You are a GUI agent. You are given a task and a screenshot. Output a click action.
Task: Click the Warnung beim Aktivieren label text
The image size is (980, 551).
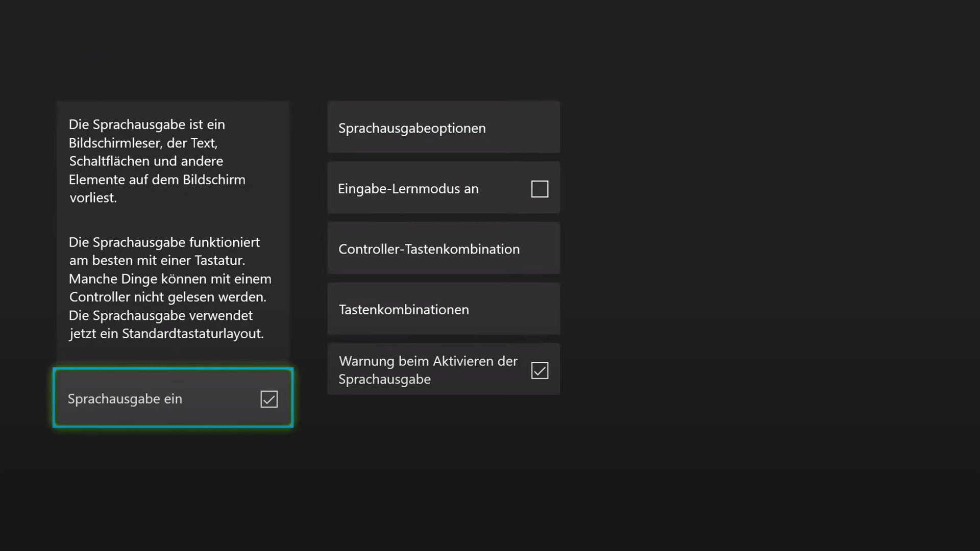click(428, 361)
